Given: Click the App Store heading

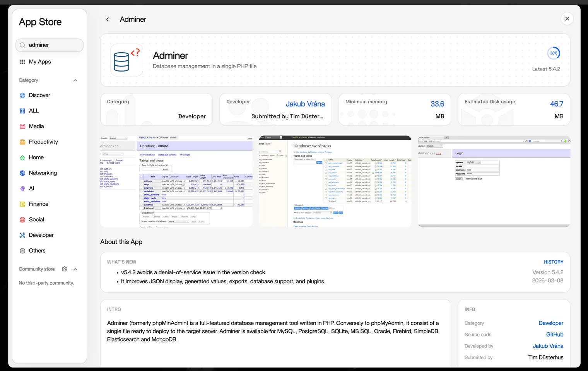Looking at the screenshot, I should [40, 22].
